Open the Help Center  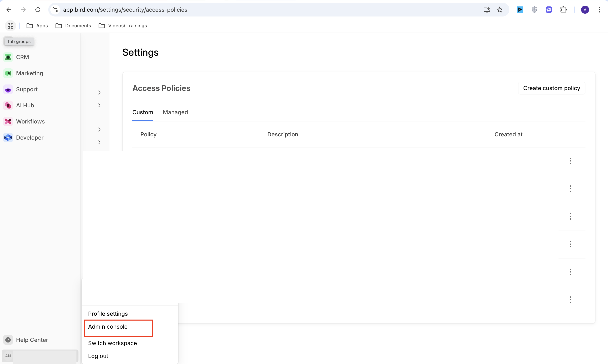[x=26, y=340]
